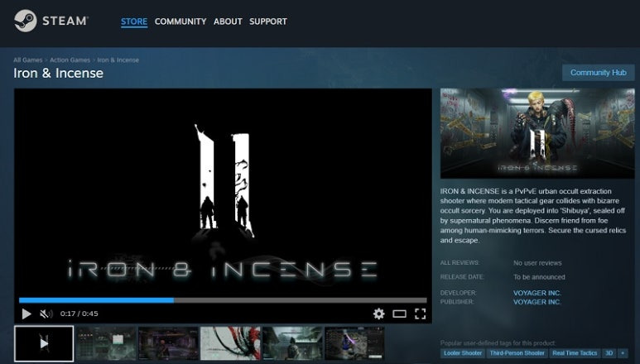Click the game header capsule image
This screenshot has height=364, width=640.
pos(537,133)
